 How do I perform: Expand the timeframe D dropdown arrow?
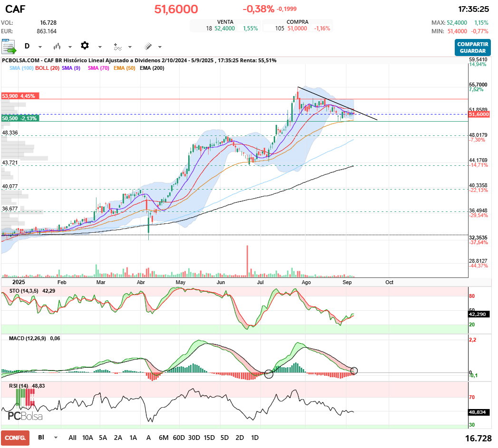point(40,47)
